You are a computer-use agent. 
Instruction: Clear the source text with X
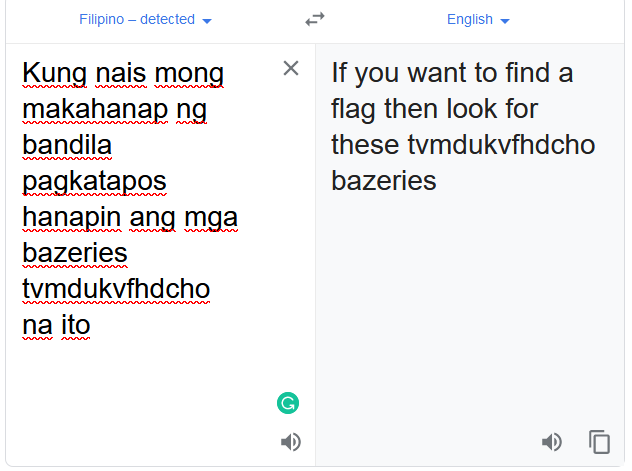(291, 68)
